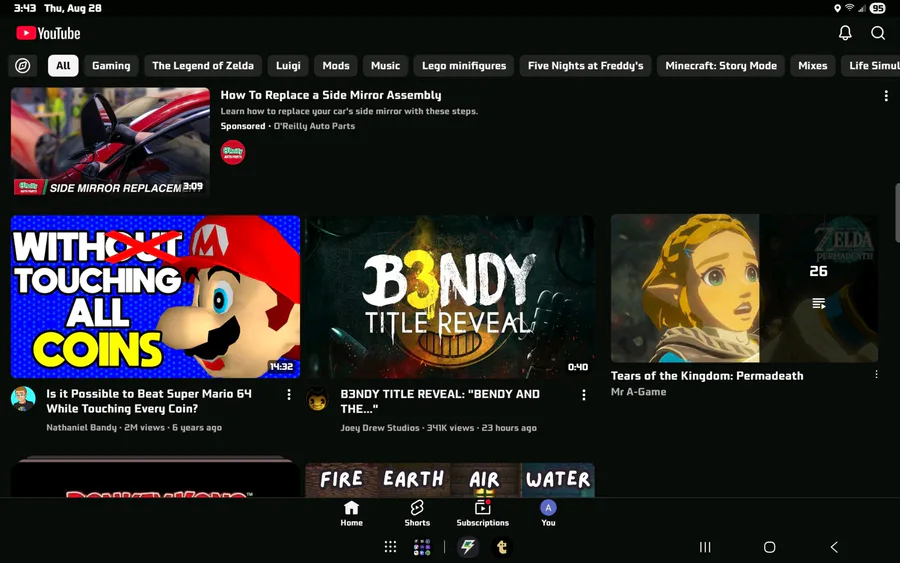Tap the status bar battery indicator
The height and width of the screenshot is (563, 900).
click(878, 8)
